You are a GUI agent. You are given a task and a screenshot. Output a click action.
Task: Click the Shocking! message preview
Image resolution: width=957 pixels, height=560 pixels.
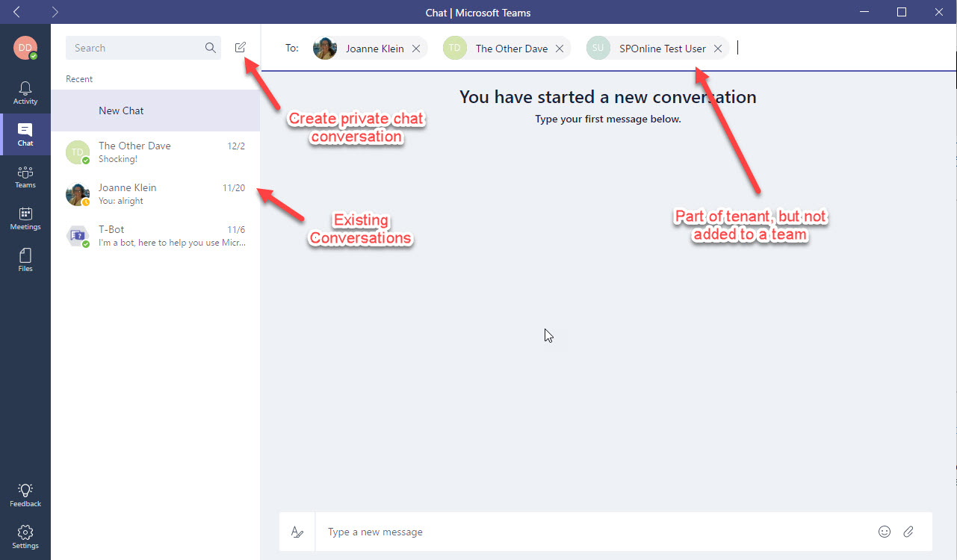pyautogui.click(x=118, y=159)
